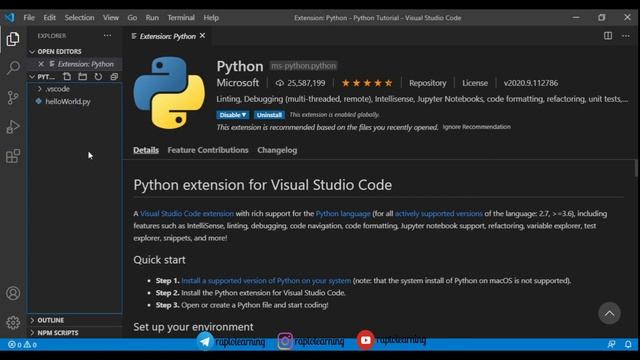Expand the .vscode folder

click(57, 89)
